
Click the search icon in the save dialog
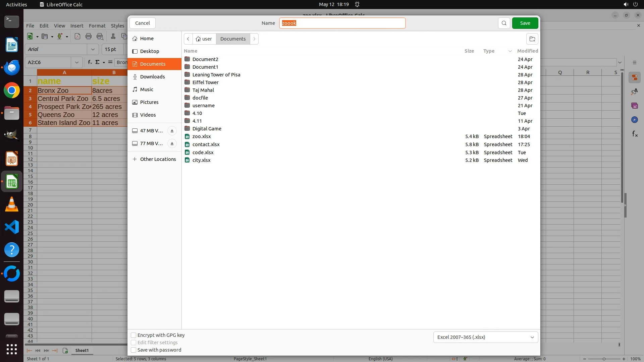tap(504, 23)
